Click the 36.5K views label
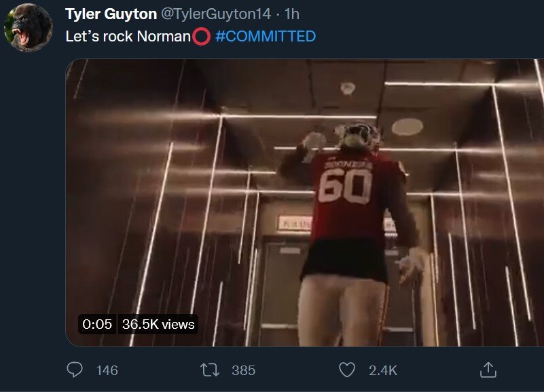 [158, 324]
